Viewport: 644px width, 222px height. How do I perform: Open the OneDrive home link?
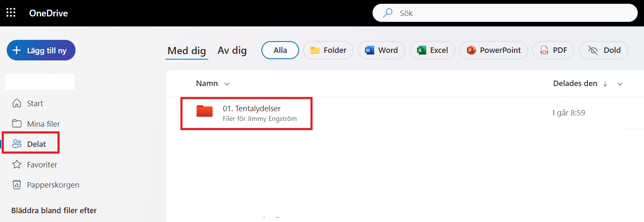pyautogui.click(x=48, y=13)
